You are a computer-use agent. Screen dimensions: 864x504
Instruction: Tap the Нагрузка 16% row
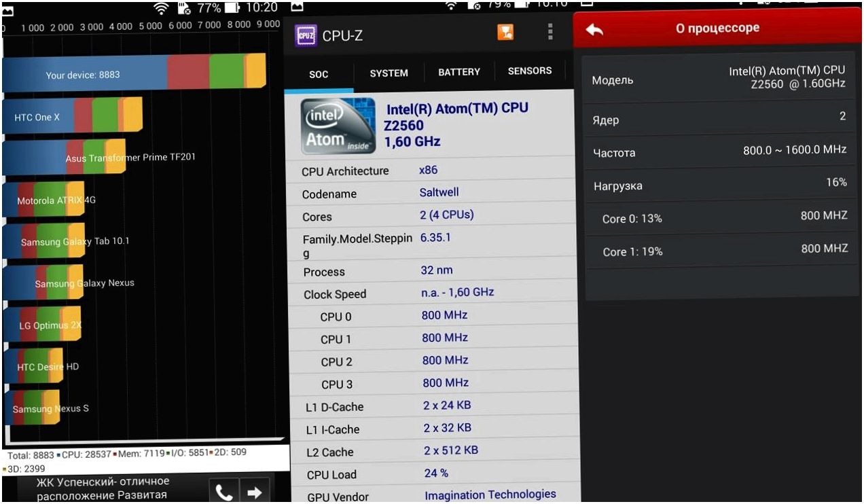(x=720, y=184)
